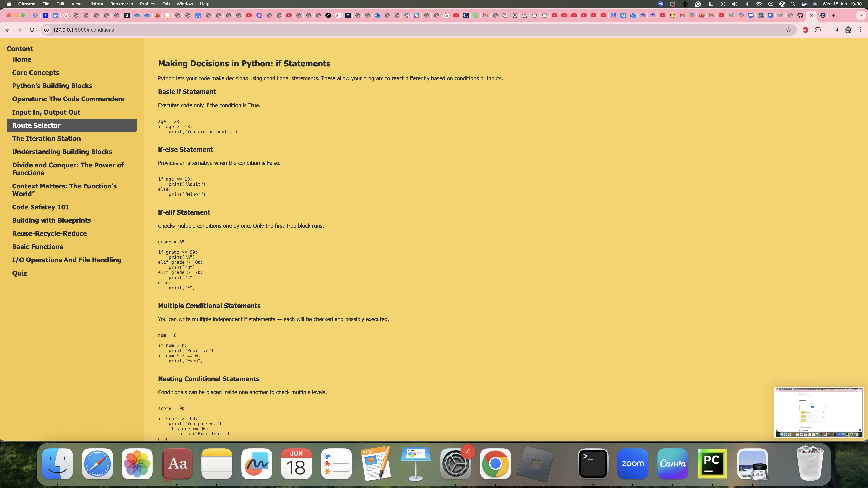This screenshot has height=488, width=868.
Task: Open PyCharm from the dock
Action: pyautogui.click(x=712, y=463)
